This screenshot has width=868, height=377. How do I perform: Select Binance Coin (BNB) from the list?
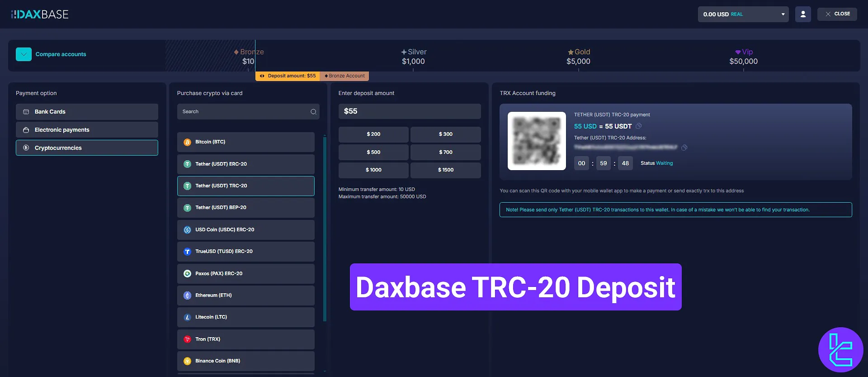pos(245,361)
